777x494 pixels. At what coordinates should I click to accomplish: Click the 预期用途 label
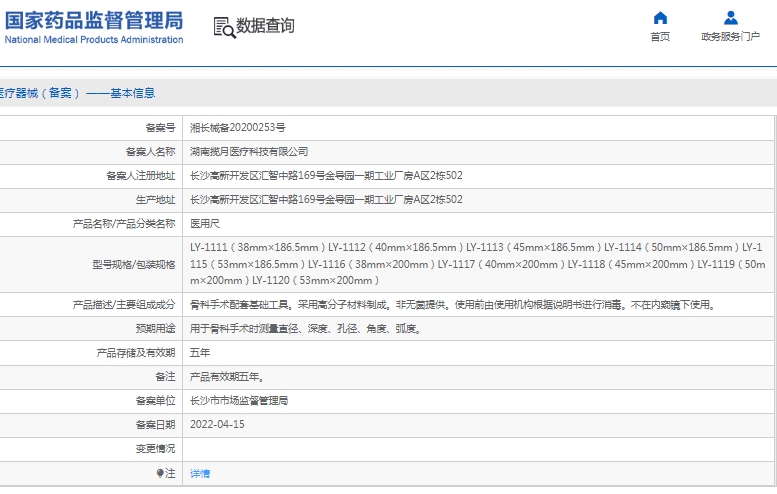click(x=156, y=329)
